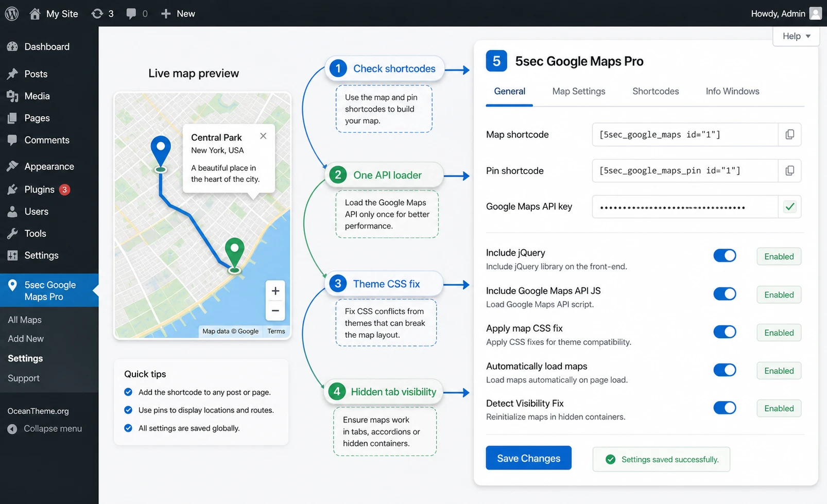Copy the Pin shortcode
Viewport: 827px width, 504px height.
point(789,170)
